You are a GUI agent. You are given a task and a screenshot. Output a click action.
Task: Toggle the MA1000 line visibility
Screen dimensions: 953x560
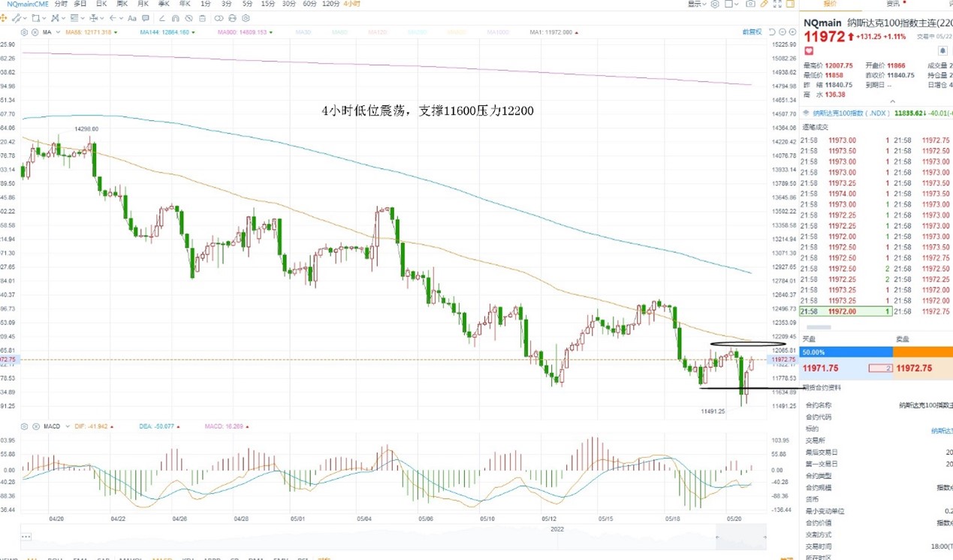[x=498, y=32]
